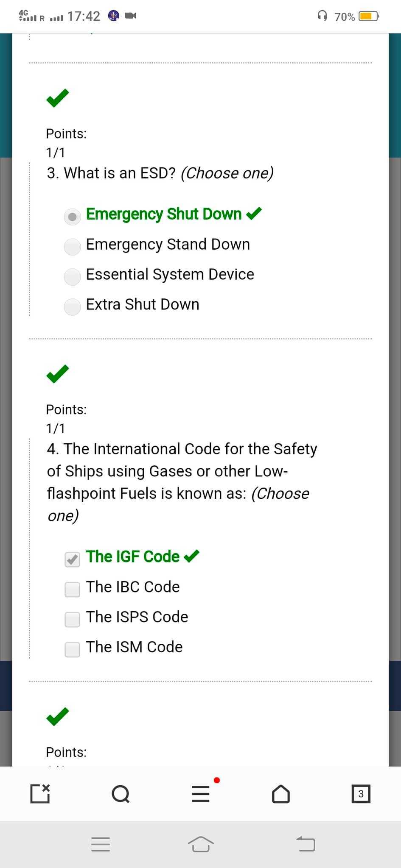This screenshot has width=401, height=868.
Task: Toggle The IGF Code checkbox
Action: point(73,559)
